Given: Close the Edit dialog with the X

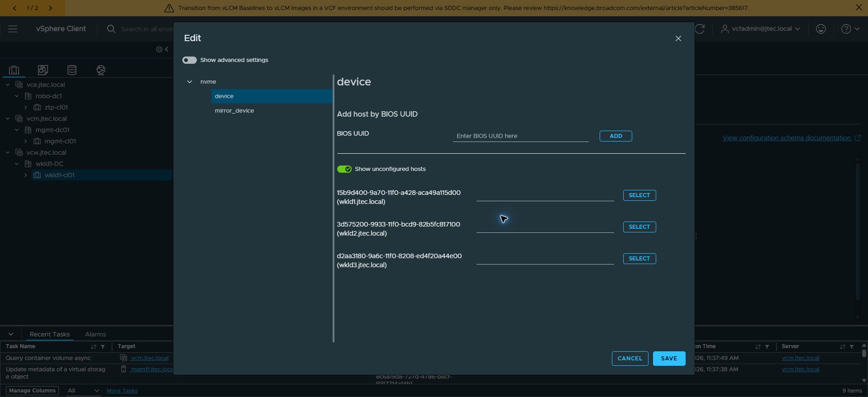Looking at the screenshot, I should click(678, 38).
